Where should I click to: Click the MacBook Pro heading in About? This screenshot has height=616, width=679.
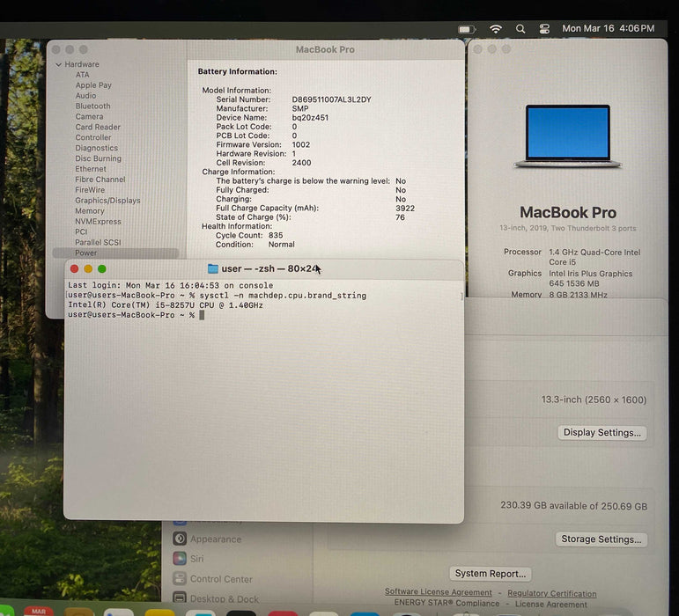[x=568, y=212]
